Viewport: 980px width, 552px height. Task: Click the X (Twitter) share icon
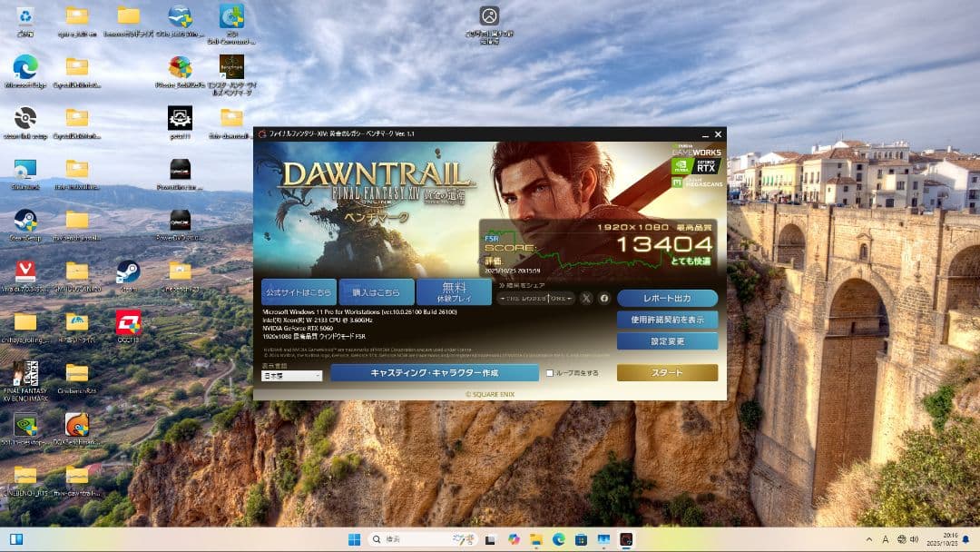(x=586, y=299)
